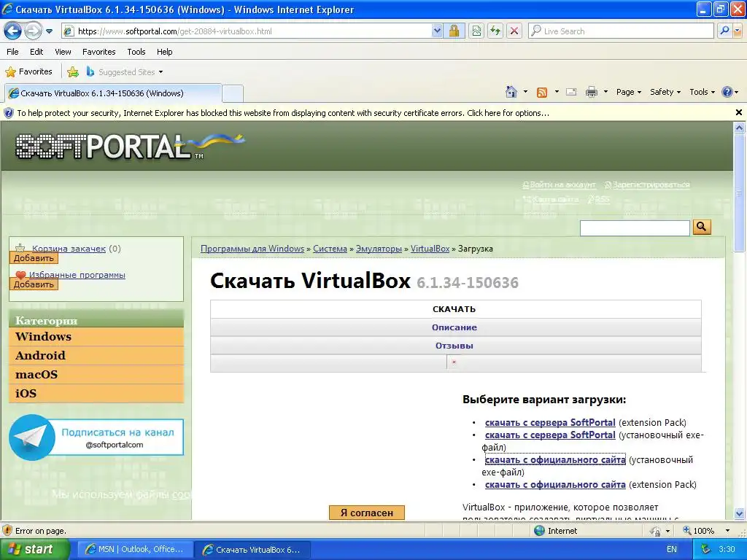747x560 pixels.
Task: Click into the Live Search box
Action: pos(620,31)
